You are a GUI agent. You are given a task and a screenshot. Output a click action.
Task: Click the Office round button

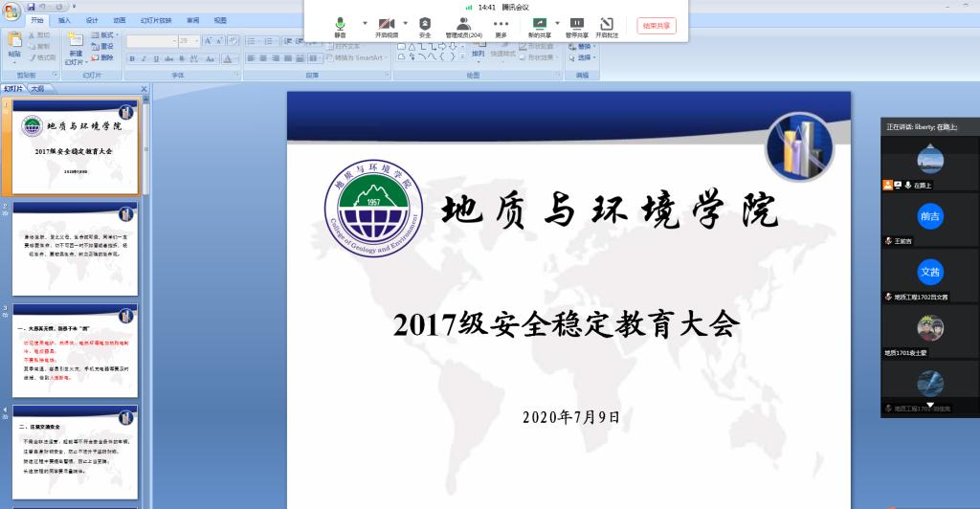coord(11,11)
